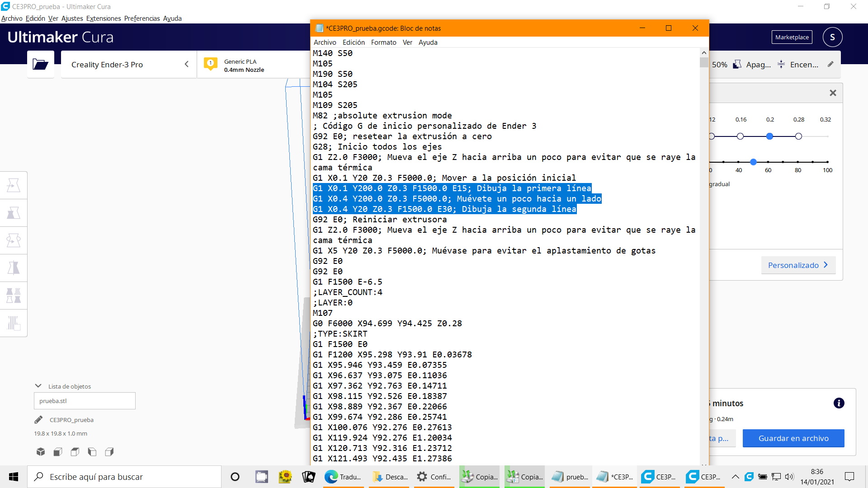This screenshot has height=488, width=868.
Task: Select the Mirror tool in left toolbar
Action: [x=14, y=268]
